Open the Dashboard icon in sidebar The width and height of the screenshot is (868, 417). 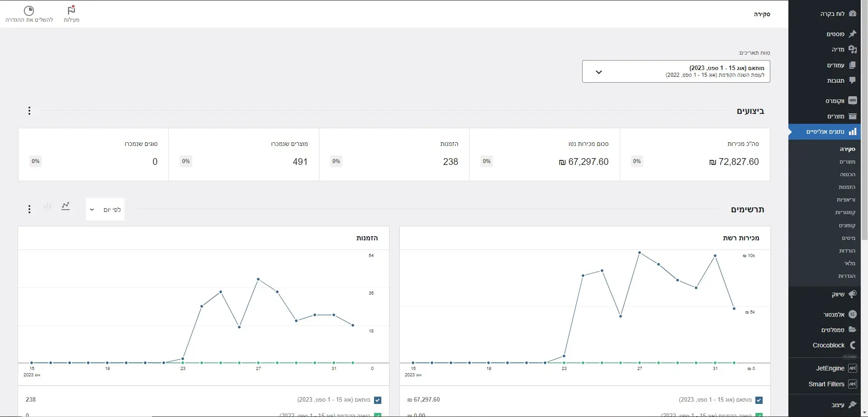click(853, 14)
